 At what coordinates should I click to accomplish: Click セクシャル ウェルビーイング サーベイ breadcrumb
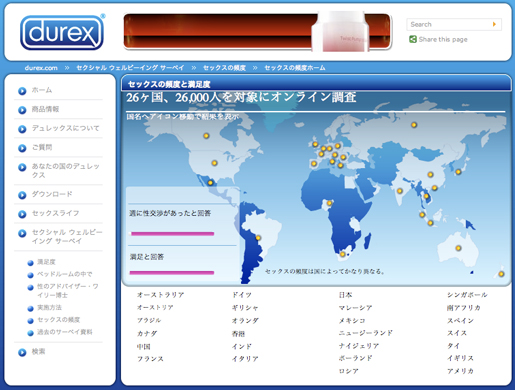130,68
